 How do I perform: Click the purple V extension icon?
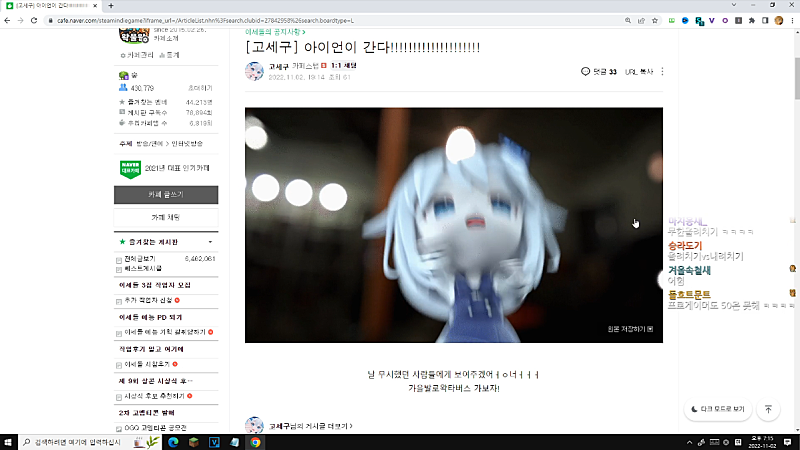[x=712, y=20]
